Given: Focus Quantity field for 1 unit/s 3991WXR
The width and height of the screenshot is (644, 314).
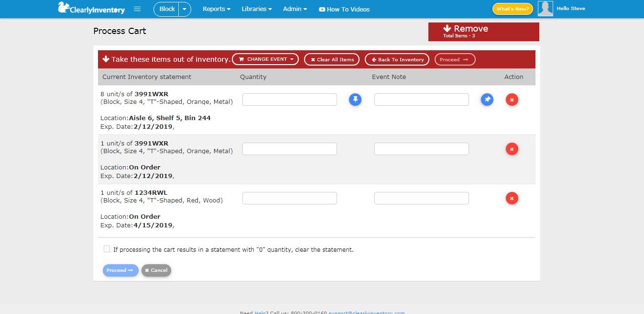Looking at the screenshot, I should click(x=290, y=149).
